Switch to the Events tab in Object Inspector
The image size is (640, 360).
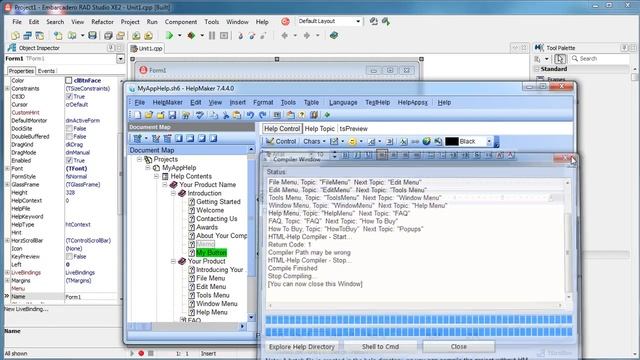pyautogui.click(x=46, y=71)
